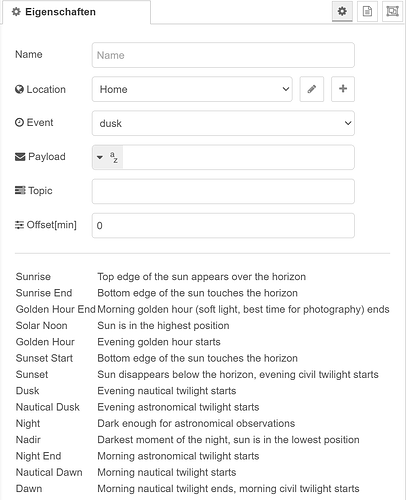Viewport: 406px width, 500px height.
Task: Click the 'Golden Hour End' label
Action: pyautogui.click(x=56, y=309)
